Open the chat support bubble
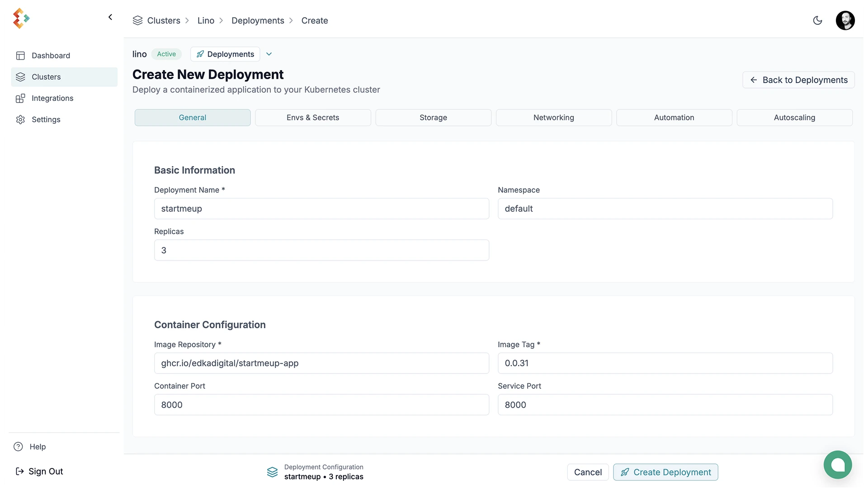868x492 pixels. 837,464
